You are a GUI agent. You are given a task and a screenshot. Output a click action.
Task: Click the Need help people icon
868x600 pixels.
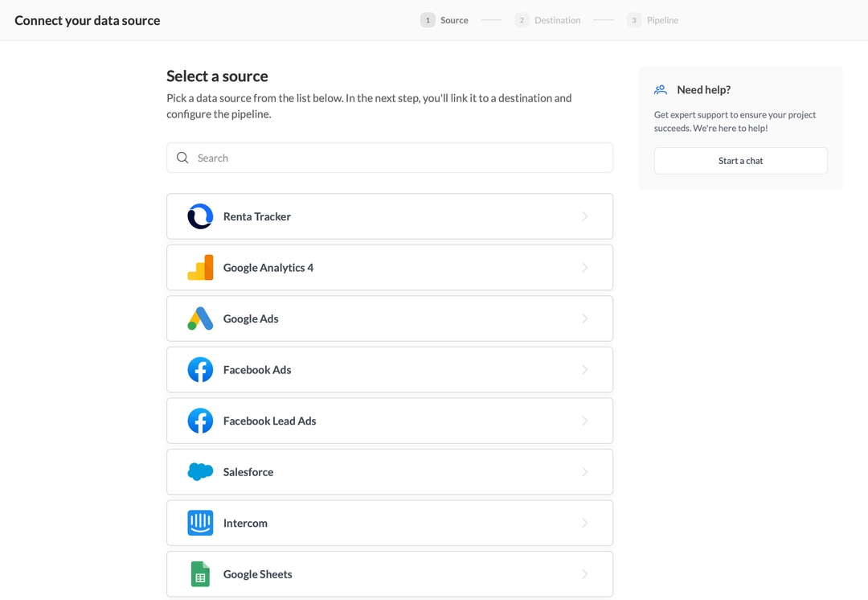[661, 90]
